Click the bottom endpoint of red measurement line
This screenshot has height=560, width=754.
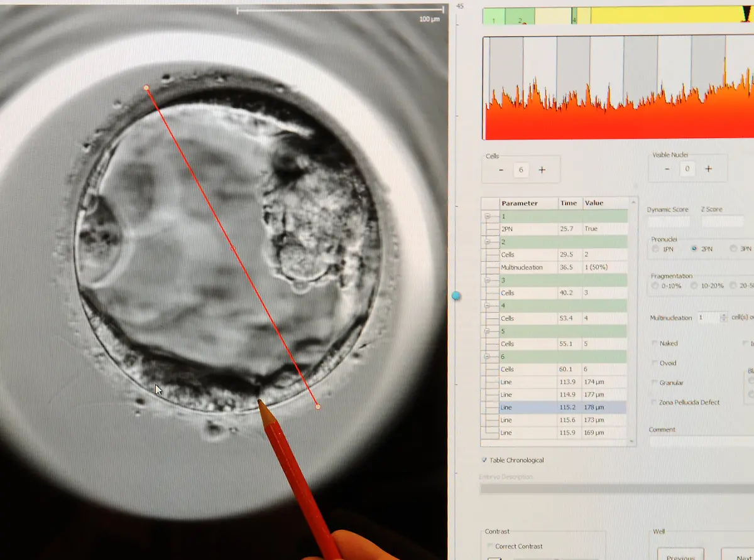click(318, 407)
